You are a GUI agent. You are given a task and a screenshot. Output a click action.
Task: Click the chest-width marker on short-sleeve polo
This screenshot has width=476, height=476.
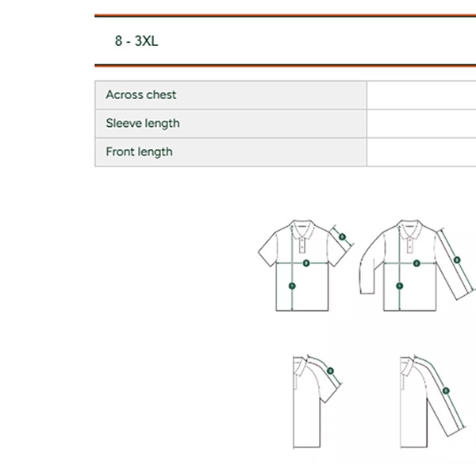tap(305, 263)
